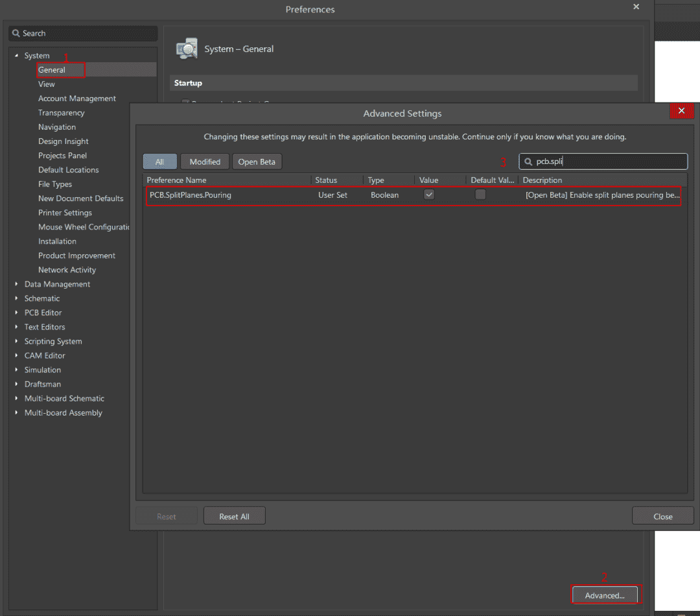This screenshot has height=616, width=700.
Task: Open the Advanced... button in Preferences
Action: 605,595
